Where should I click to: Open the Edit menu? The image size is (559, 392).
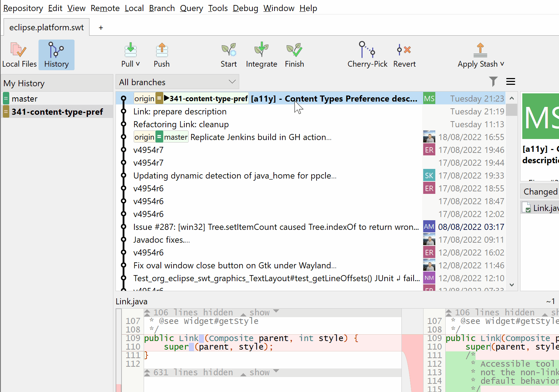point(55,8)
